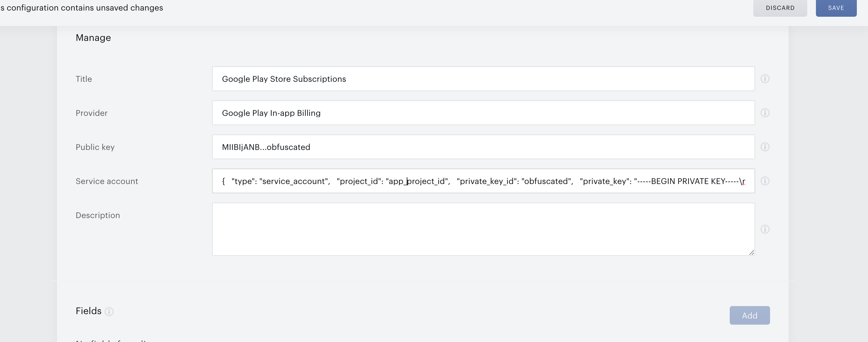Click the info icon beside Title field

(x=764, y=79)
